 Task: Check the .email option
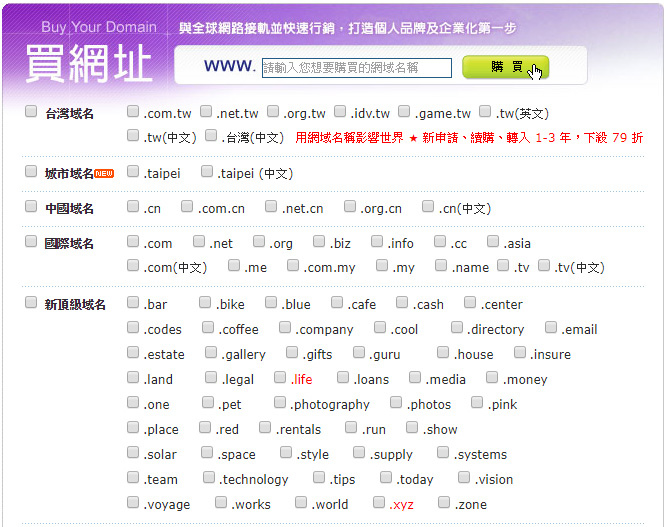(551, 328)
